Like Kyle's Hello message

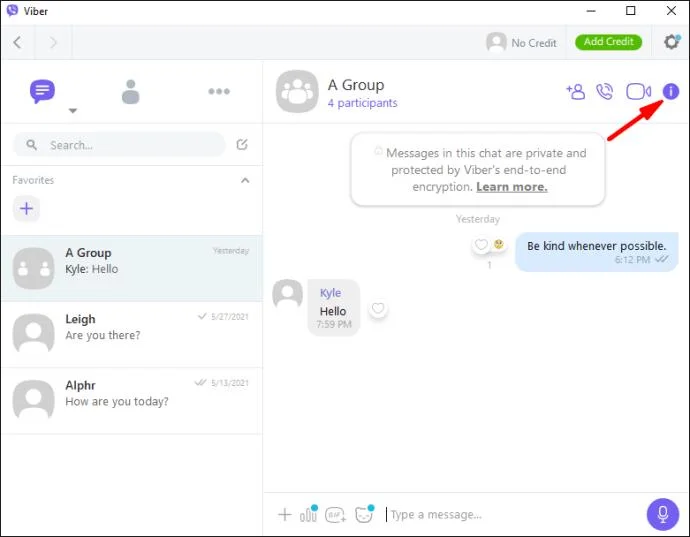click(378, 309)
